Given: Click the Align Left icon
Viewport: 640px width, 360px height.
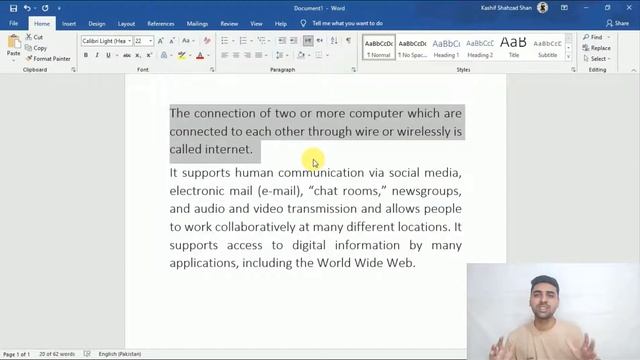Looking at the screenshot, I should (224, 55).
